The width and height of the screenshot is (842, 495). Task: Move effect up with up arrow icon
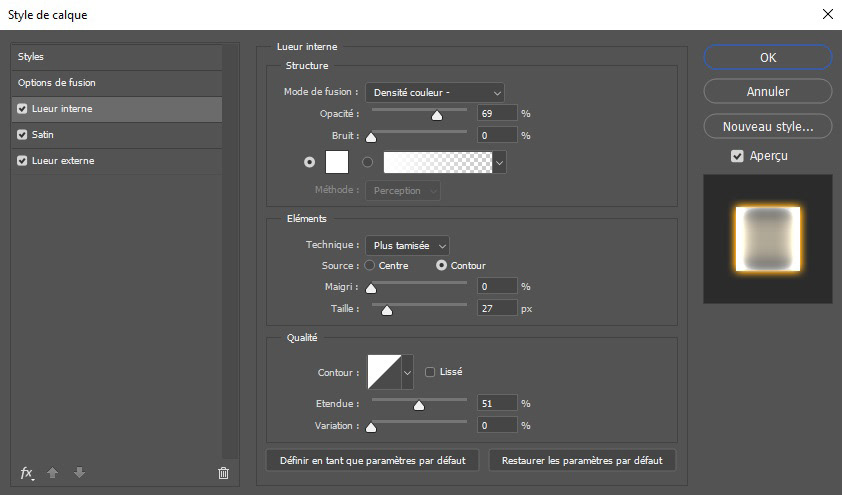click(x=52, y=472)
